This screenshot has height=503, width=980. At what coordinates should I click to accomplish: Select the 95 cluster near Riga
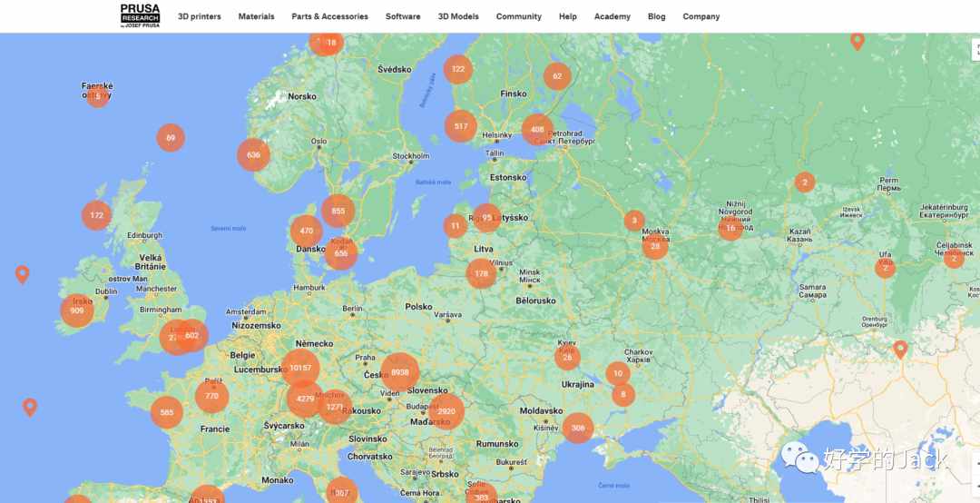click(x=487, y=218)
